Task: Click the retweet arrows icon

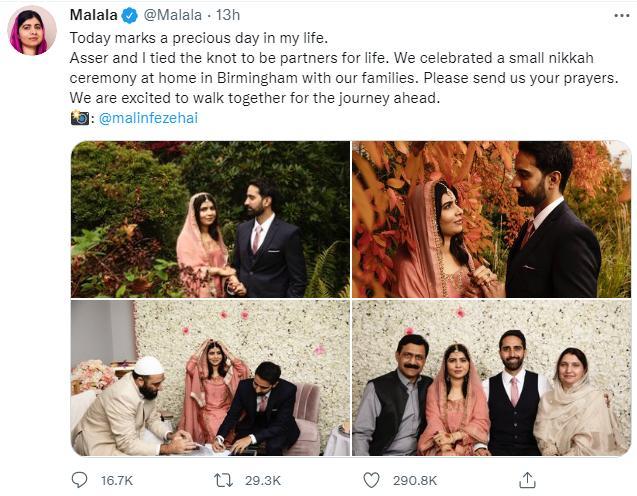Action: 226,480
